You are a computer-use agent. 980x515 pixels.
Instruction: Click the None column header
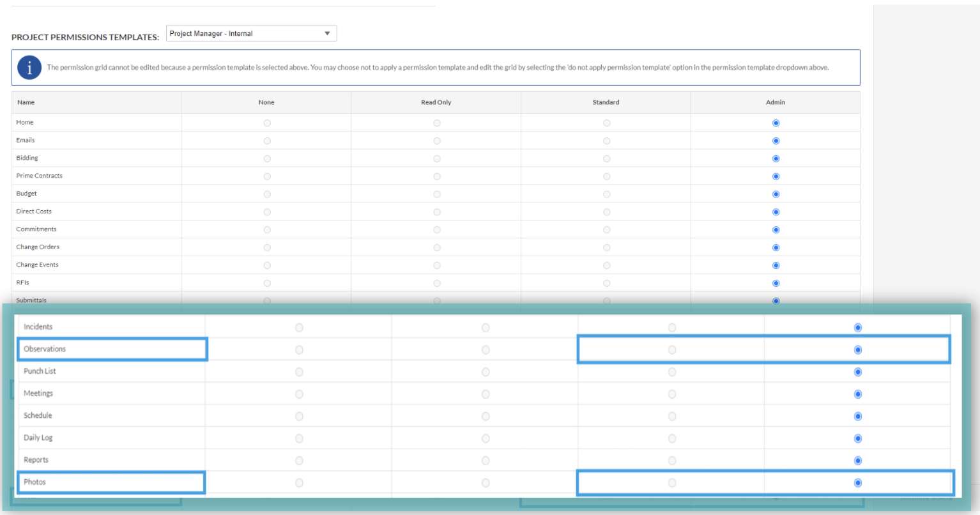point(266,102)
